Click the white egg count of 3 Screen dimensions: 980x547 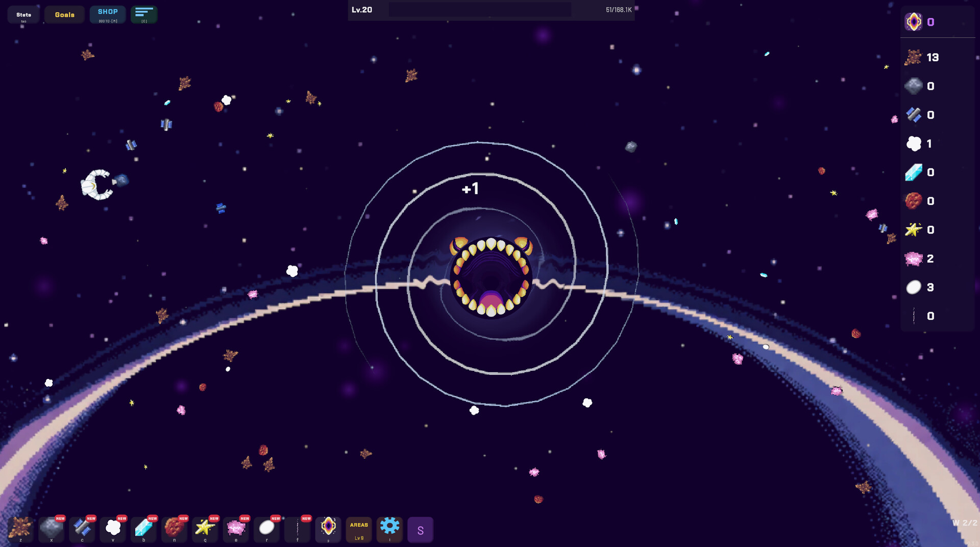(930, 288)
